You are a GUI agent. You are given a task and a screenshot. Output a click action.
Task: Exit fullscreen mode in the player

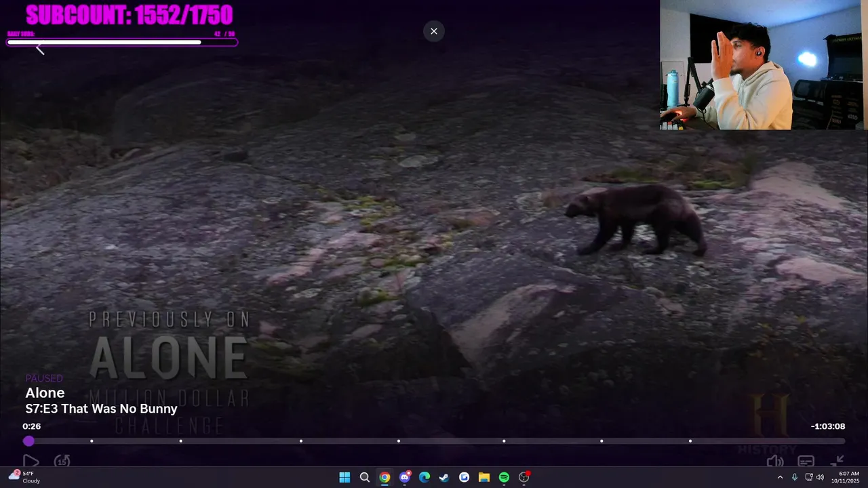(837, 462)
